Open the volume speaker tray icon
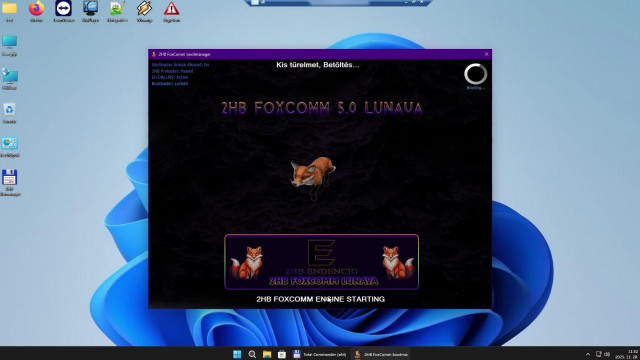This screenshot has width=640, height=360. 607,354
